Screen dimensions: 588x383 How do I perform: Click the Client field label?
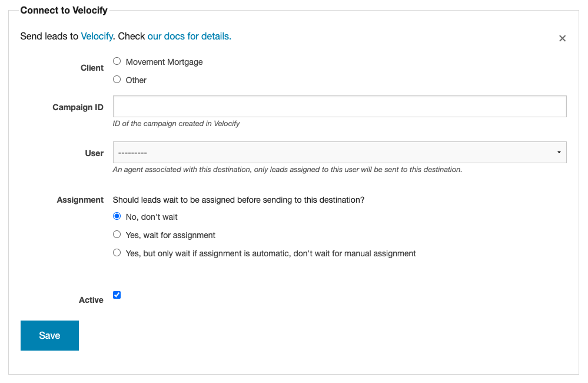click(x=92, y=68)
